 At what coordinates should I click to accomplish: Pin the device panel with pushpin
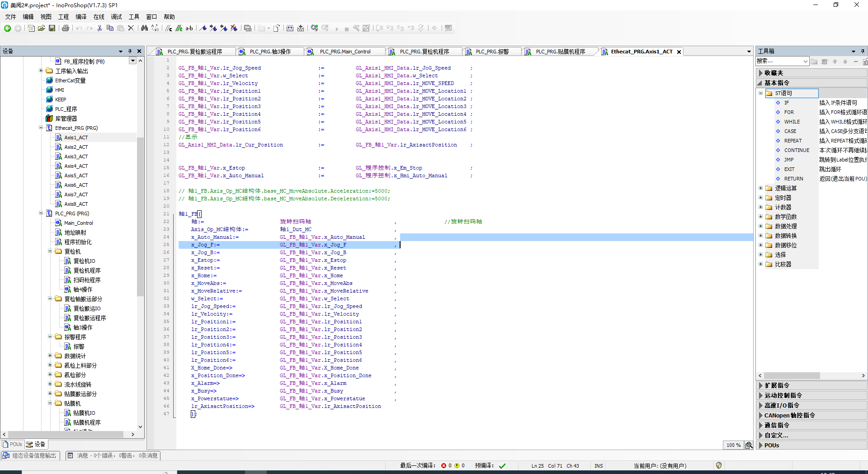[x=130, y=51]
